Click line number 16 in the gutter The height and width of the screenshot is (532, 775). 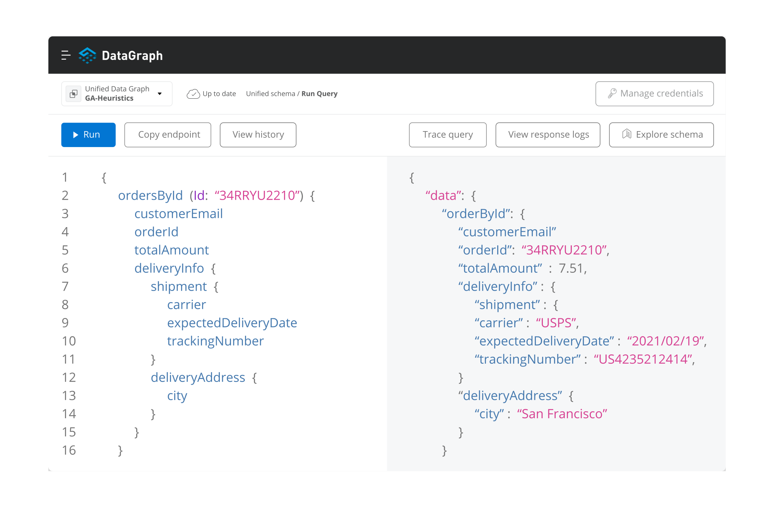(69, 450)
